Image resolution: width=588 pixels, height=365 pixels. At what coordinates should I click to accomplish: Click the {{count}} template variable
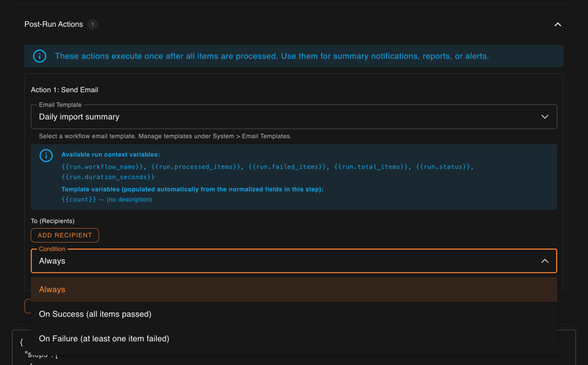[x=79, y=199]
